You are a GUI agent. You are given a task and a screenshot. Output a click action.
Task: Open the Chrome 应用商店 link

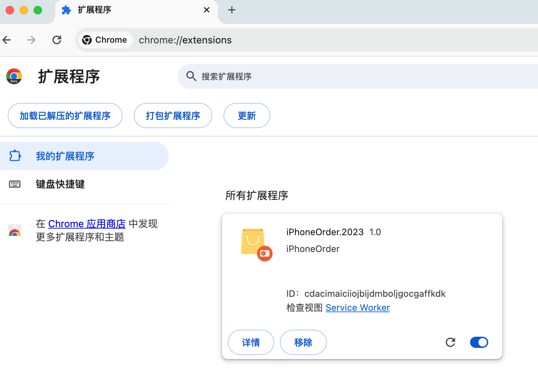pyautogui.click(x=87, y=224)
